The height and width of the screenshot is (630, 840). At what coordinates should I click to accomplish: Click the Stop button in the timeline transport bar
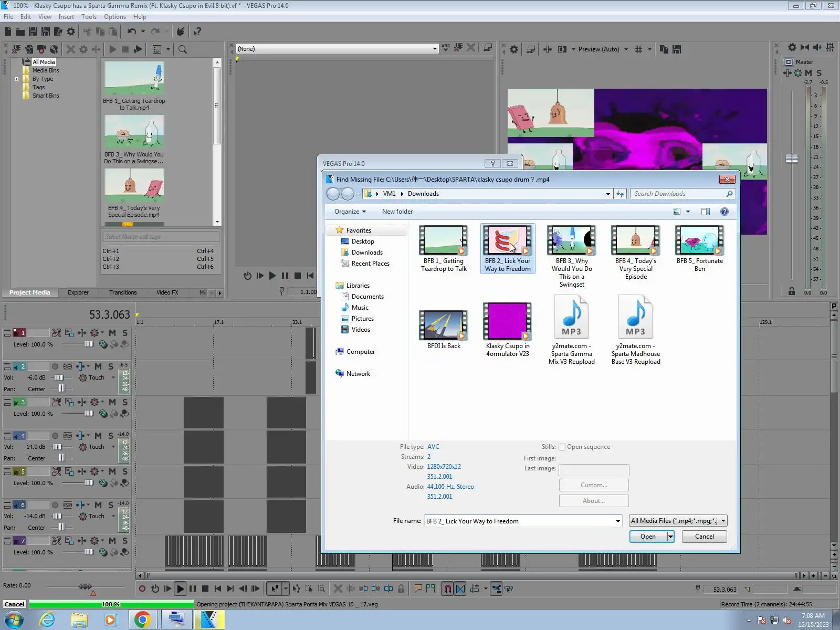(205, 589)
